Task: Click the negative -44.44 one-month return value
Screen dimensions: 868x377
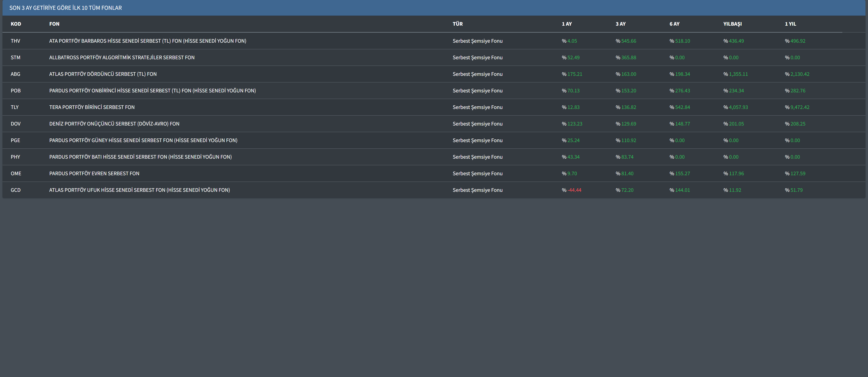Action: tap(574, 190)
